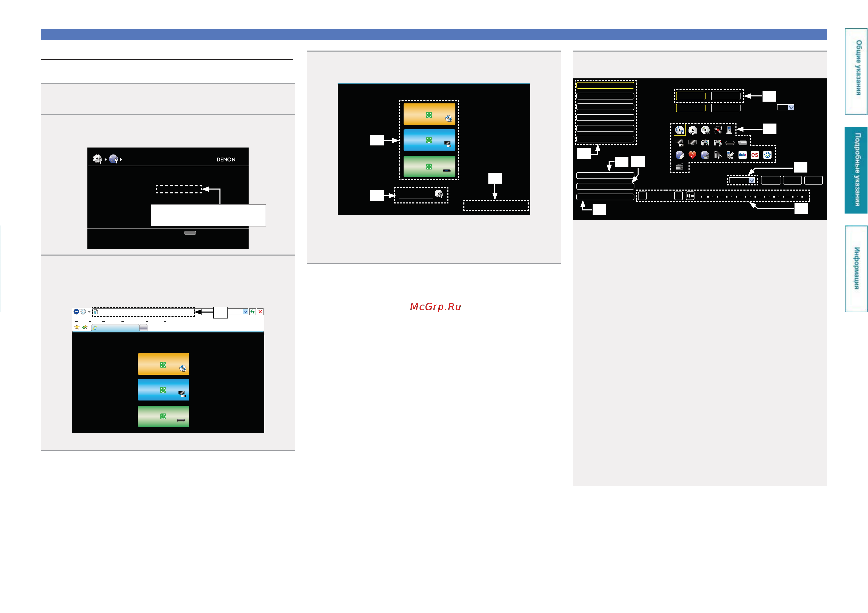The width and height of the screenshot is (868, 613).
Task: Select the radio tuner icon
Action: [679, 167]
